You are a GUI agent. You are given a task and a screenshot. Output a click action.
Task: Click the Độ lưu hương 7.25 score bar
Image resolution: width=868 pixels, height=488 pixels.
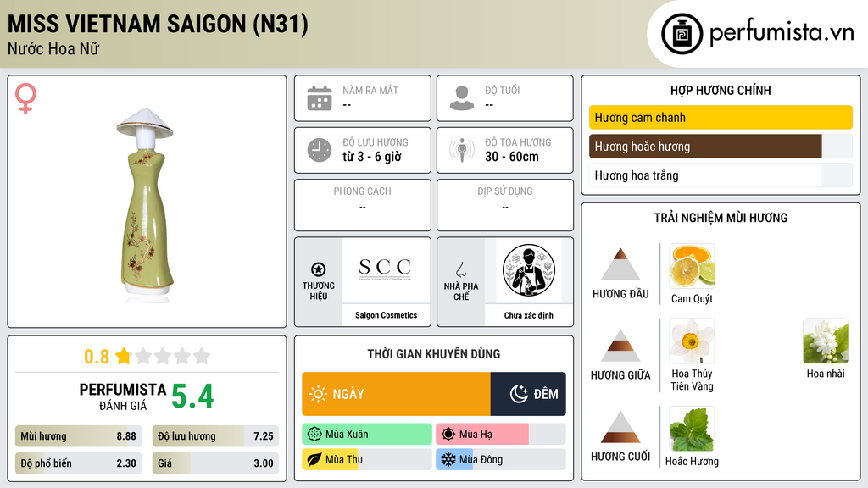click(216, 436)
